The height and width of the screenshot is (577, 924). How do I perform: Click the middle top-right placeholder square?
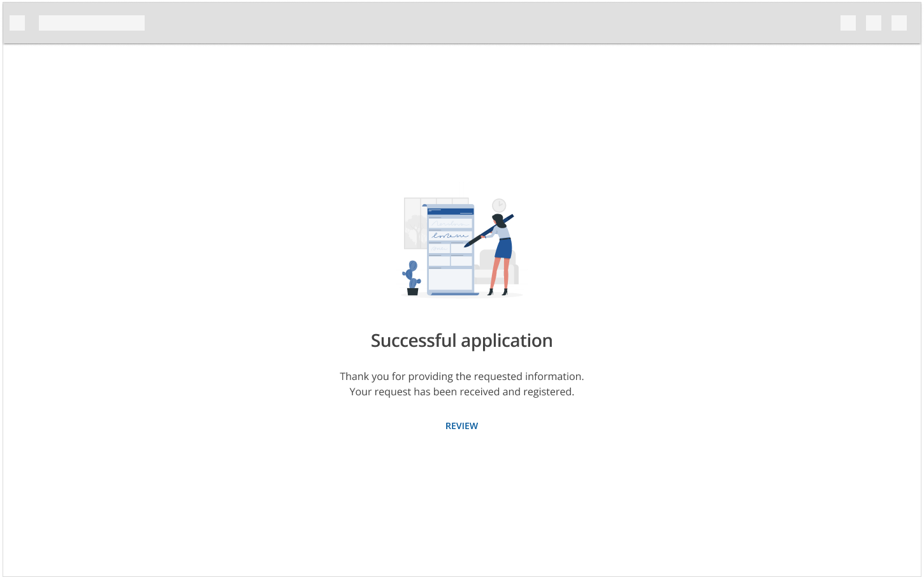coord(874,23)
